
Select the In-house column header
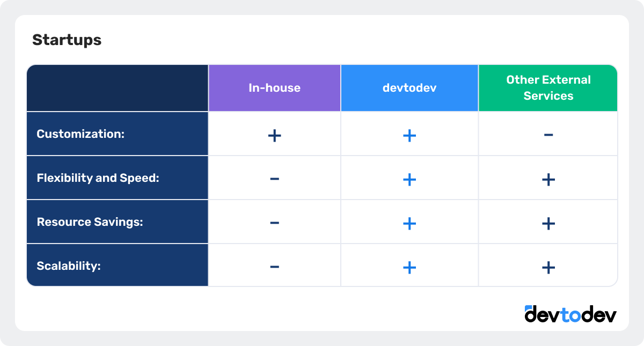pyautogui.click(x=274, y=88)
